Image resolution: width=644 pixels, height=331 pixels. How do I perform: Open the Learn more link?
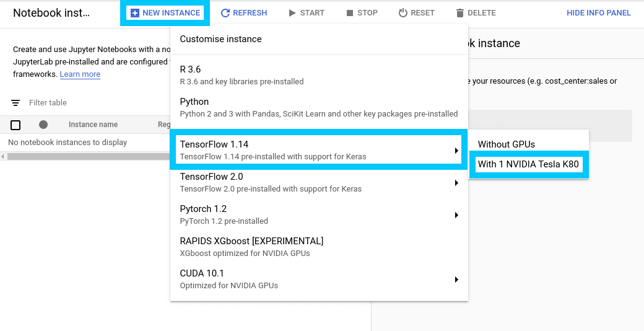pos(80,74)
